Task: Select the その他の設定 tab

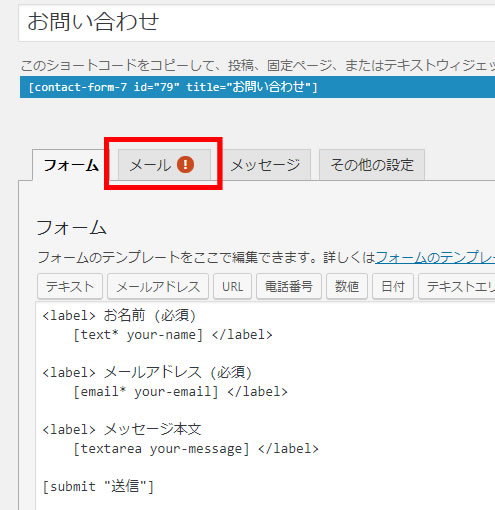Action: 372,165
